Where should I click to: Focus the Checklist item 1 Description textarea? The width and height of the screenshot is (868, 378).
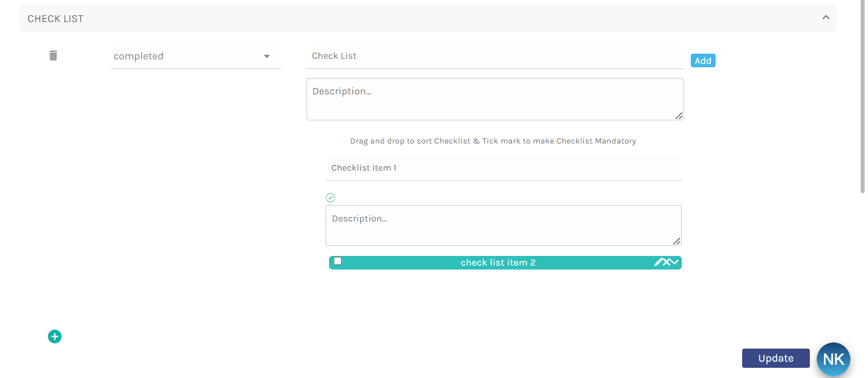click(503, 225)
